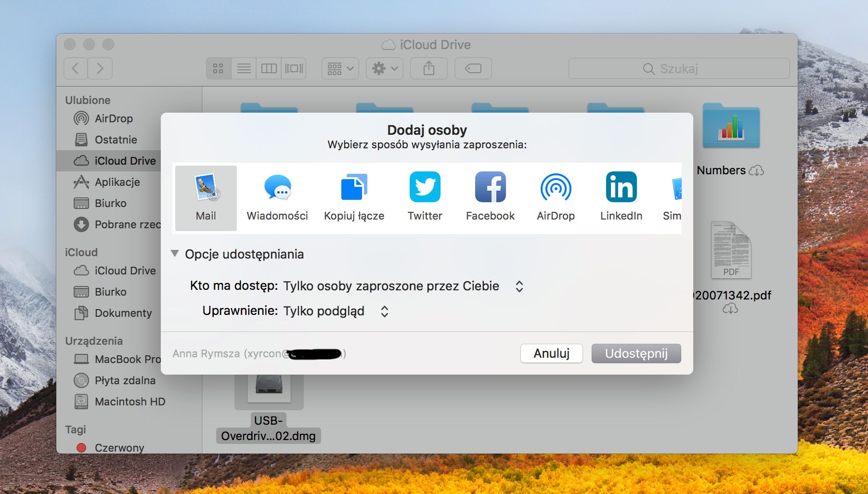Screen dimensions: 868x494
Task: Select MacBook Pro under Urządzenia
Action: [x=109, y=359]
